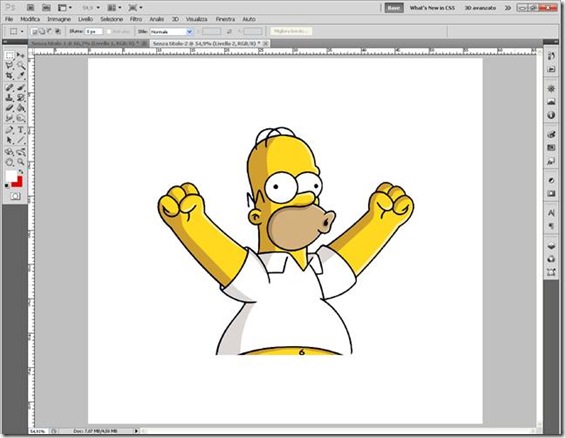Select the Eraser tool

point(9,108)
